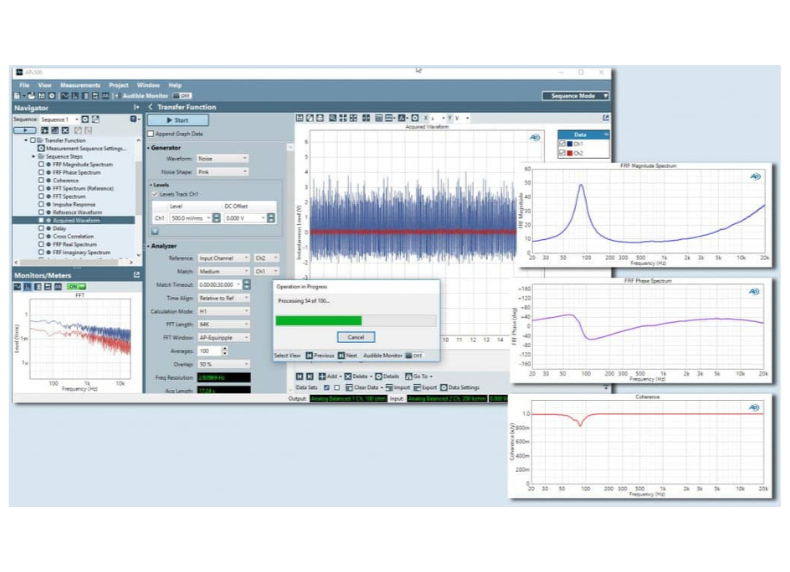Open the Noise Shape Pink dropdown
The image size is (790, 572).
[223, 172]
